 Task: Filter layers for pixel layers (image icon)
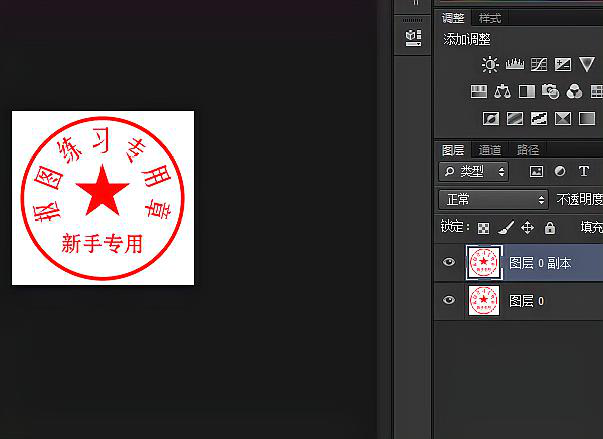(x=536, y=171)
